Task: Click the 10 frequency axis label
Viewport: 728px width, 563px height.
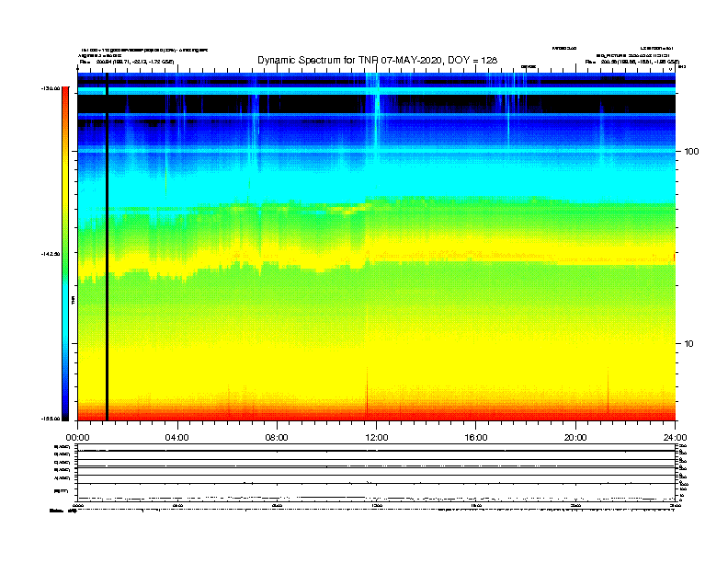Action: click(x=689, y=344)
